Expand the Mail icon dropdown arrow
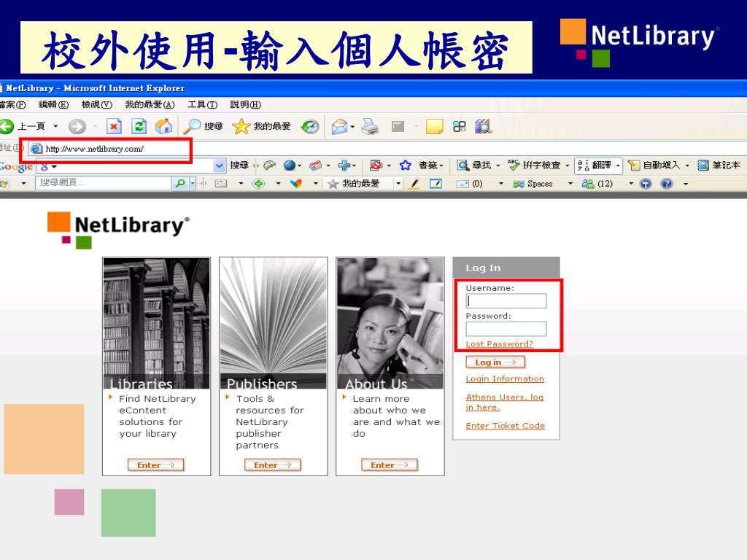Screen dimensions: 747x560 tap(352, 127)
